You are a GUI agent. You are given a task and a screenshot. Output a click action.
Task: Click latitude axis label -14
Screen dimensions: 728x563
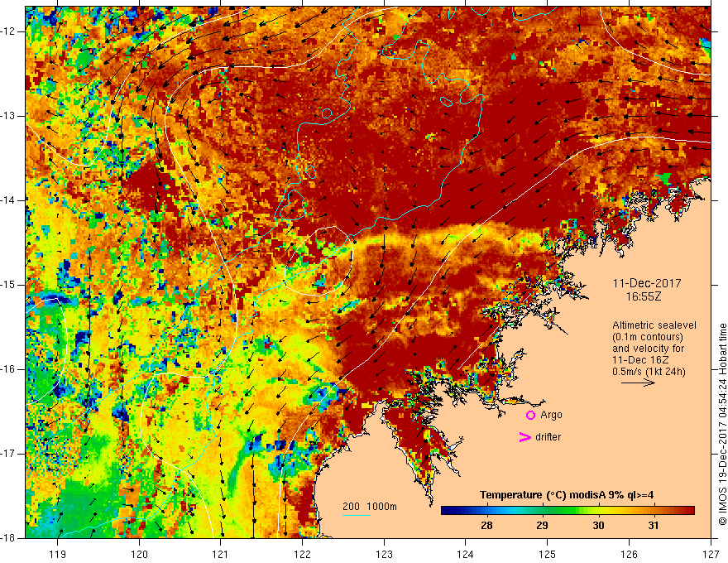pyautogui.click(x=8, y=200)
